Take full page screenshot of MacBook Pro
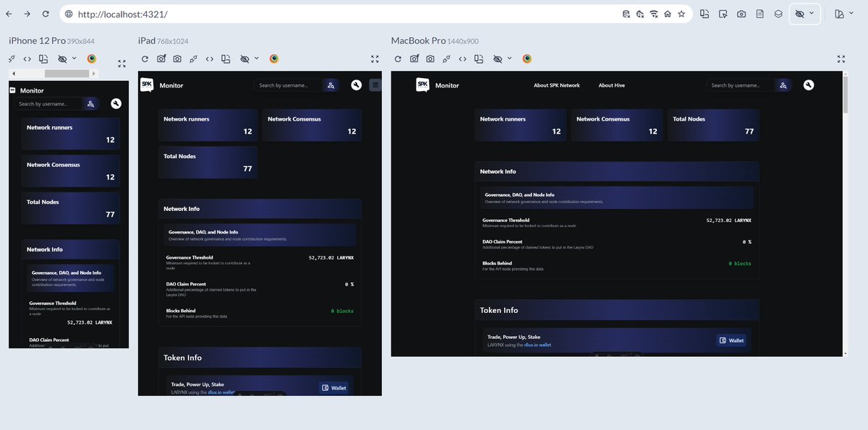Image resolution: width=868 pixels, height=430 pixels. pyautogui.click(x=430, y=59)
